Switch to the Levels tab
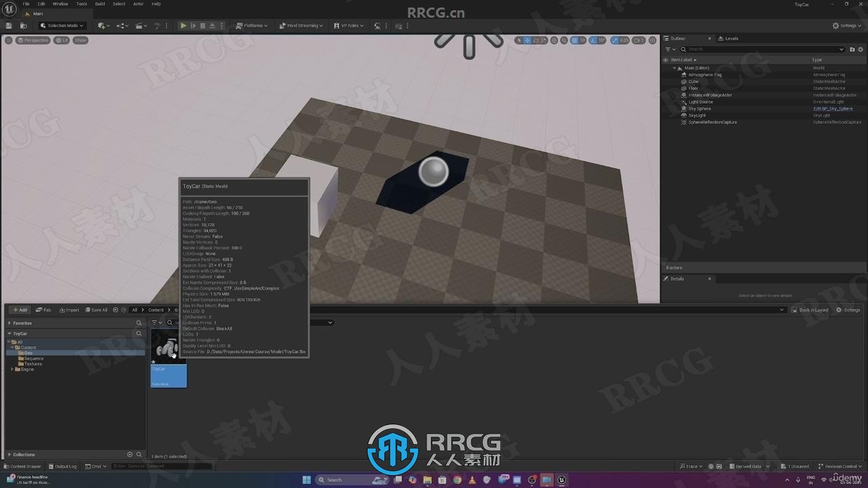868x488 pixels. [728, 39]
